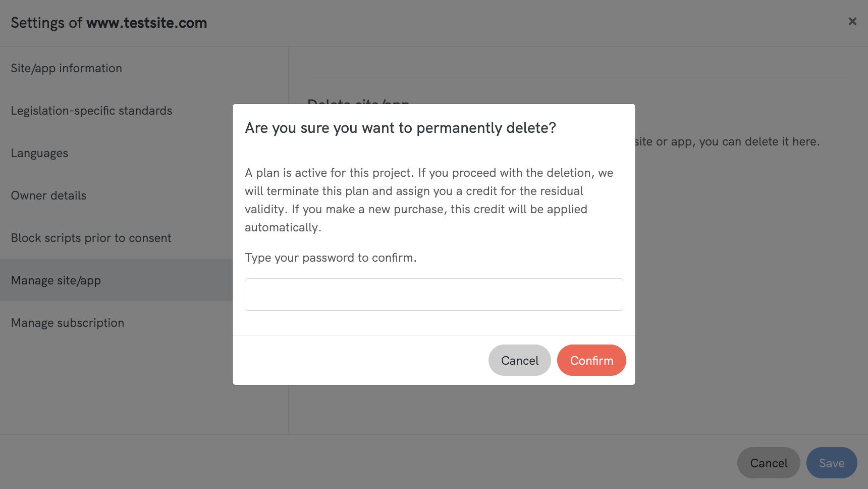The height and width of the screenshot is (489, 868).
Task: Cancel the delete confirmation dialog
Action: click(x=519, y=360)
